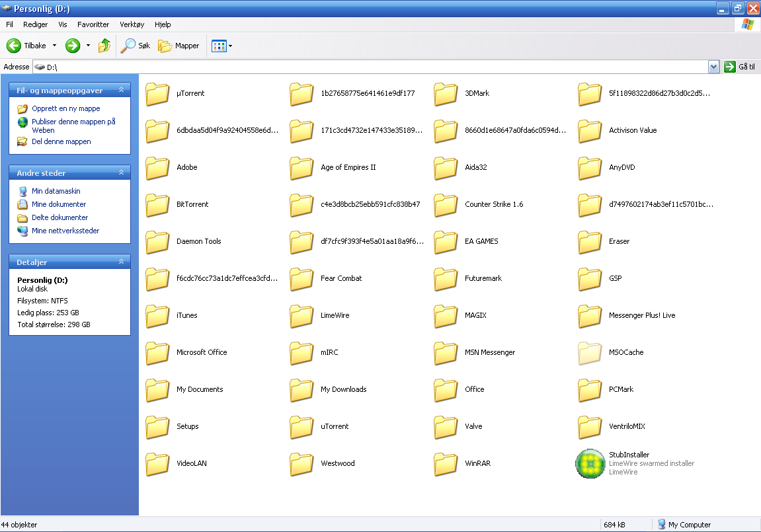Open the Søk search tool
This screenshot has width=761, height=532.
point(136,46)
